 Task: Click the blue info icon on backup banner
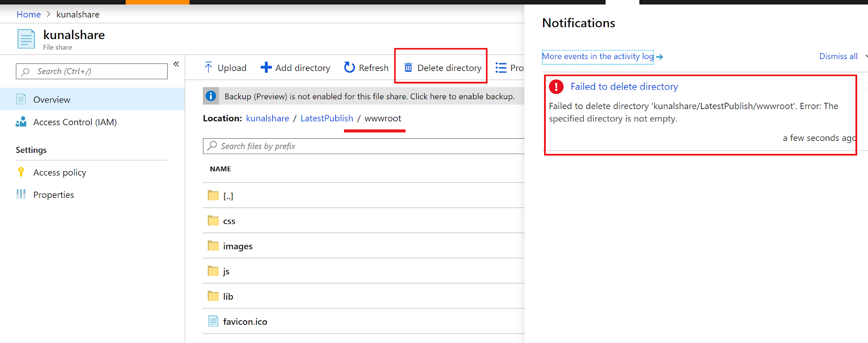click(210, 96)
